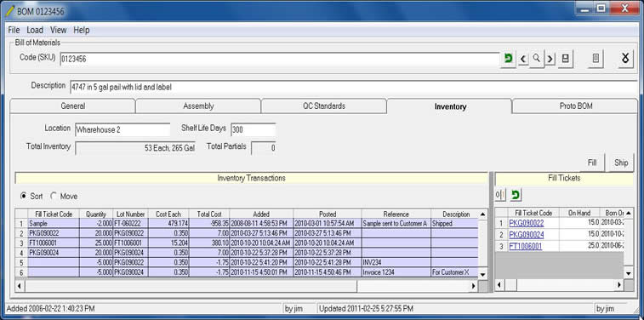Go to previous BOM record arrow

pyautogui.click(x=523, y=60)
